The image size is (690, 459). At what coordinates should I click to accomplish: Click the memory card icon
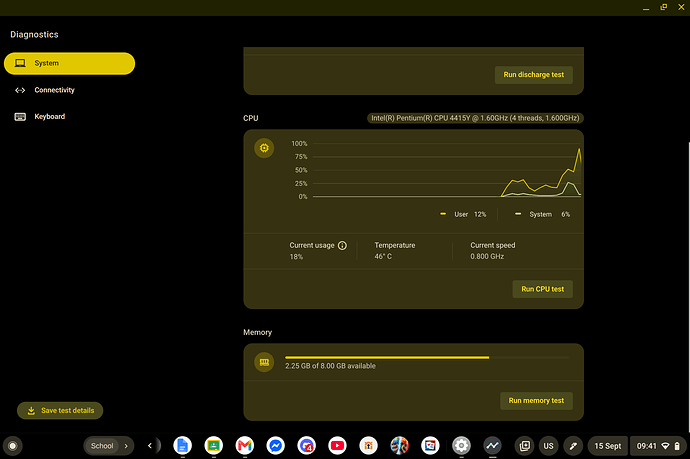click(x=264, y=362)
